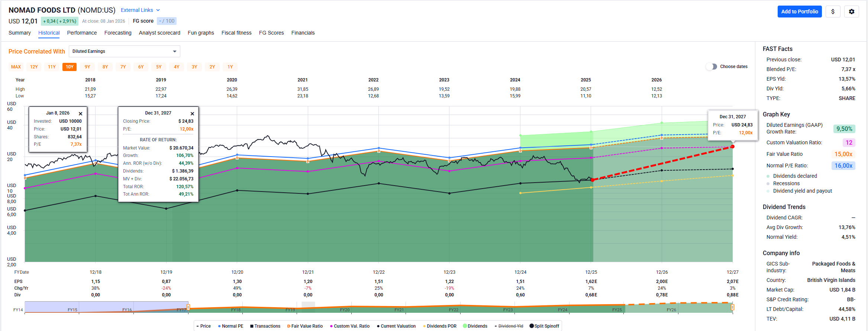Toggle the Choose dates switch
The height and width of the screenshot is (331, 868).
(711, 67)
